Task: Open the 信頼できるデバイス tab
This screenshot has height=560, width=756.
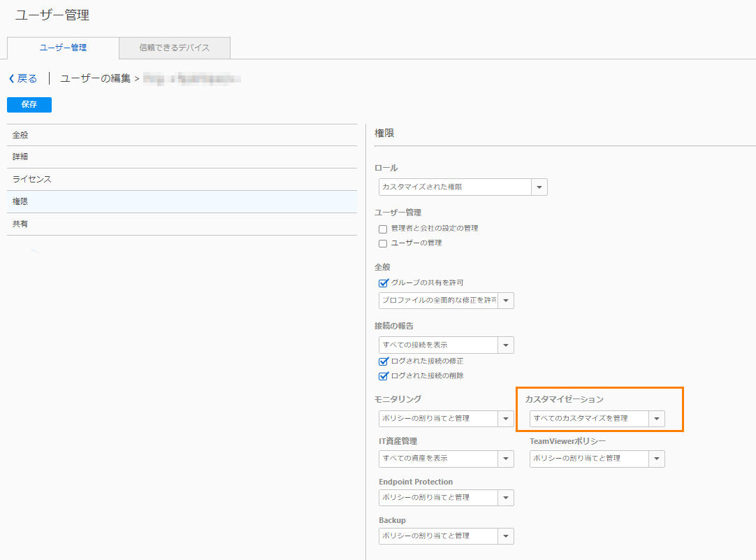Action: [x=175, y=48]
